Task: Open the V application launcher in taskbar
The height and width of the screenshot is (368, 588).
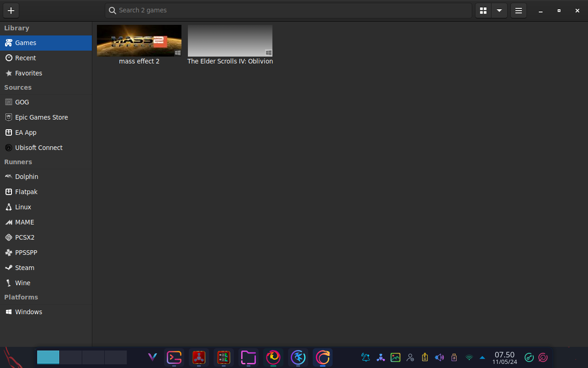Action: pos(153,357)
